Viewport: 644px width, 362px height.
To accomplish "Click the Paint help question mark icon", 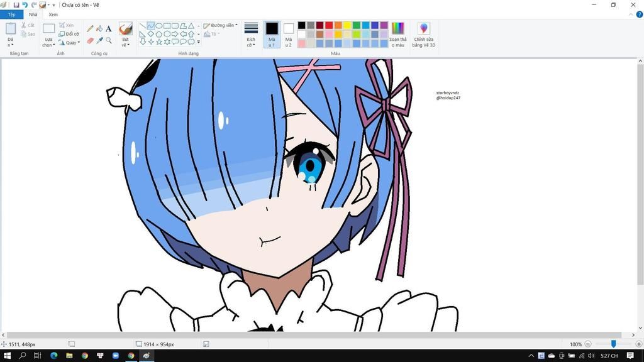I will [640, 14].
